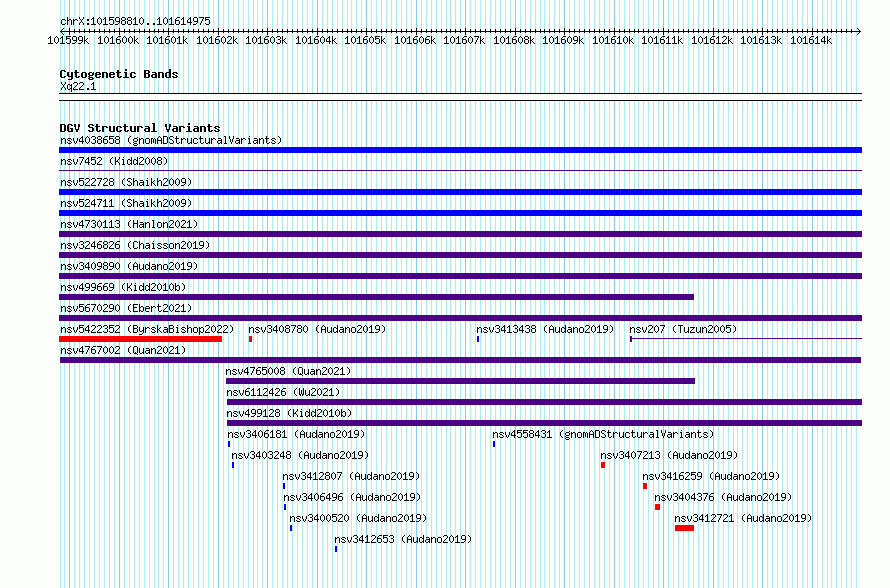Open the nsv3409890 (Audano2019) label
The image size is (890, 588).
coord(129,266)
